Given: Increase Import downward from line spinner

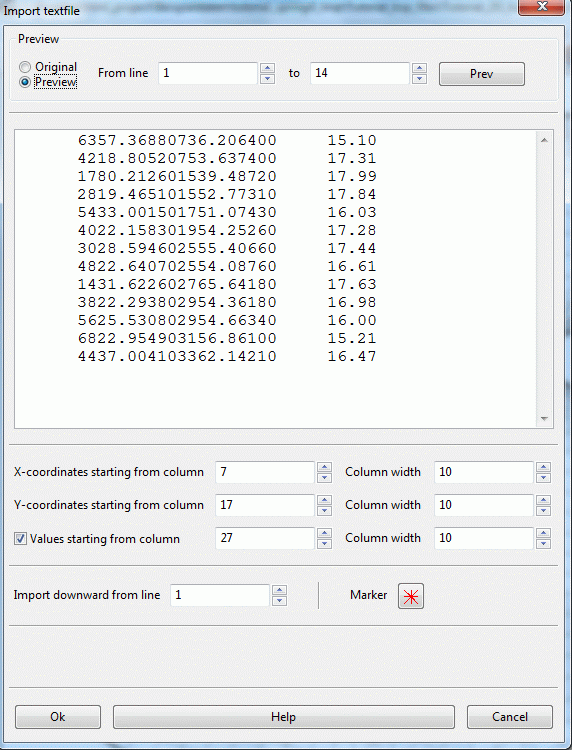Looking at the screenshot, I should click(279, 590).
